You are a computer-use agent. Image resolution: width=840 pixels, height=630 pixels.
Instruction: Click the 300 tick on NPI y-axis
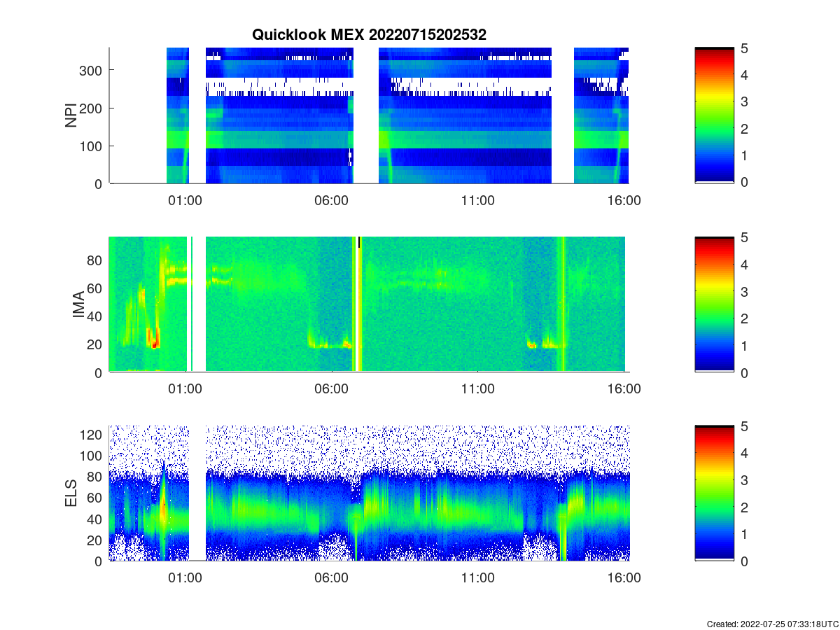(x=92, y=70)
